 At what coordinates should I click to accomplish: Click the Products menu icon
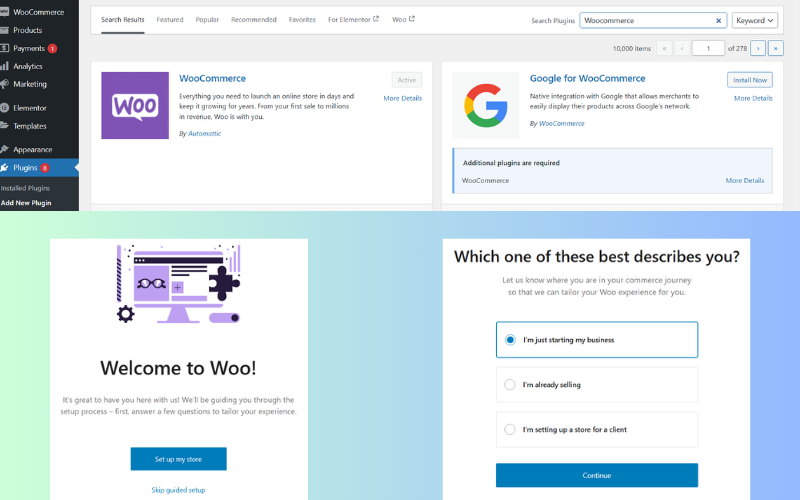(4, 30)
